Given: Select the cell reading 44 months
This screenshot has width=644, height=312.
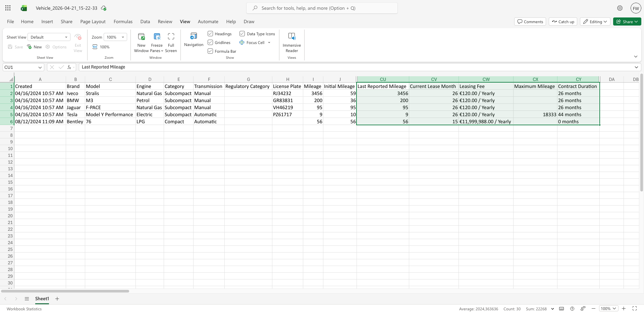Looking at the screenshot, I should (x=578, y=115).
